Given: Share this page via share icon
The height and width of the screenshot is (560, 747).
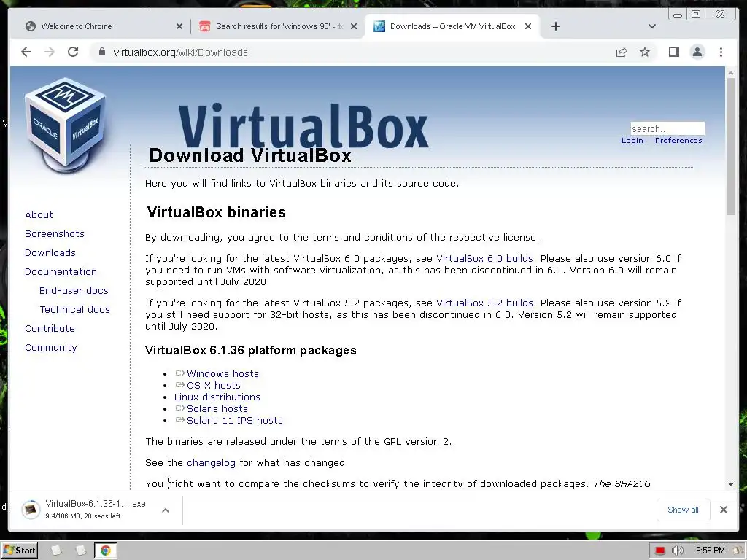Looking at the screenshot, I should click(622, 52).
